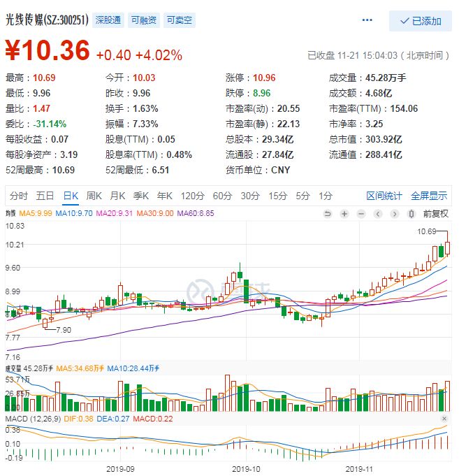Screen dimensions: 459x476
Task: Switch to the 五日 chart tab
Action: click(45, 196)
